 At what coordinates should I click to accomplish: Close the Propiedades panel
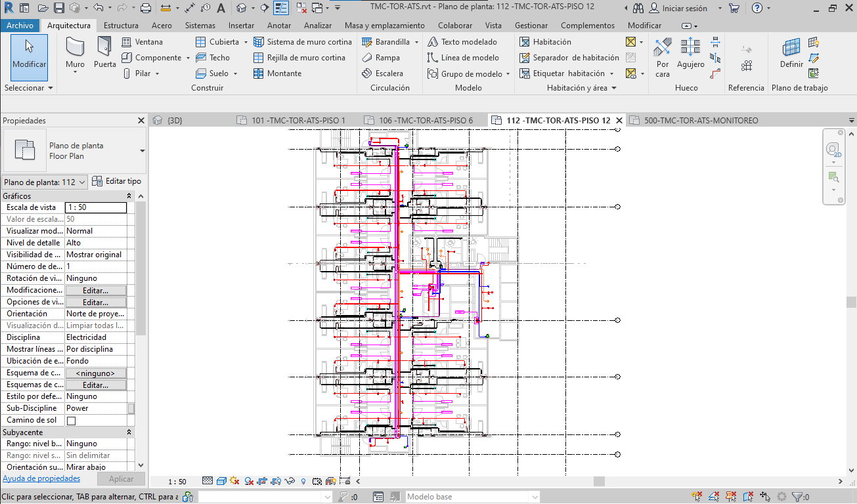[141, 121]
